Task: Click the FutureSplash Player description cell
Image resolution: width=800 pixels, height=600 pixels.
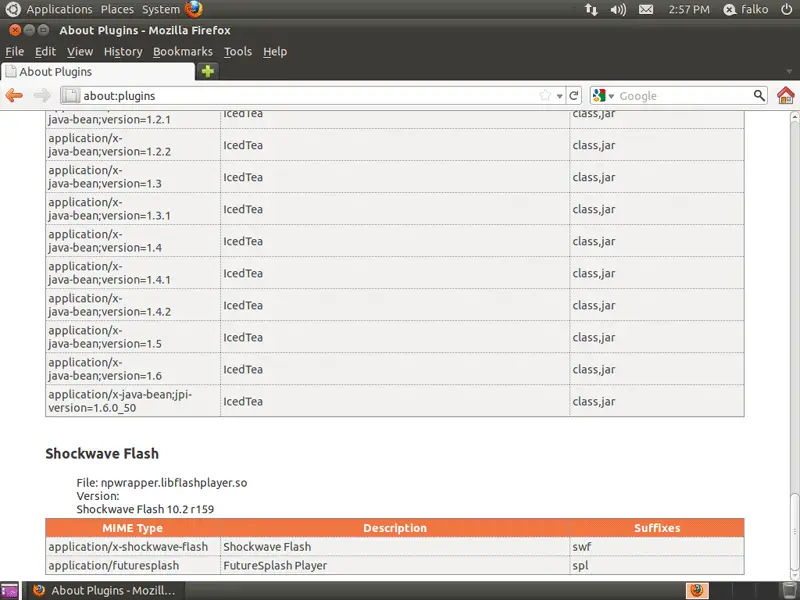Action: 395,565
